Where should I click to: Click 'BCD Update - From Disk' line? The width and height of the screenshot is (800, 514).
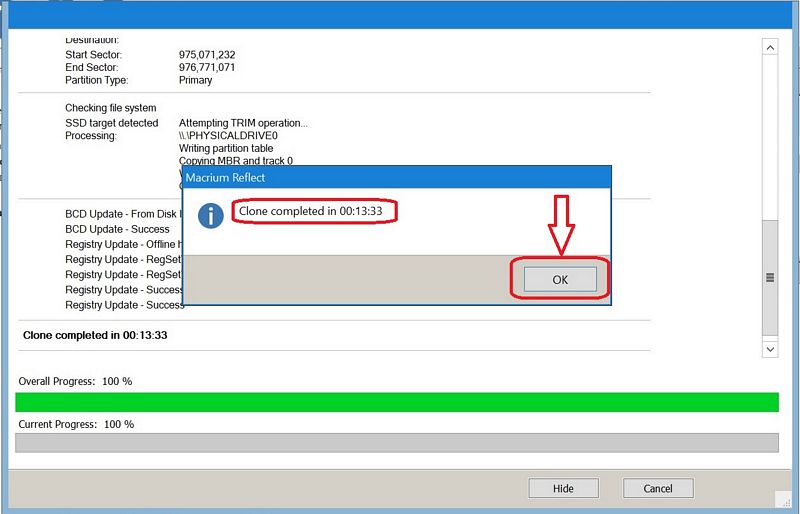(123, 214)
